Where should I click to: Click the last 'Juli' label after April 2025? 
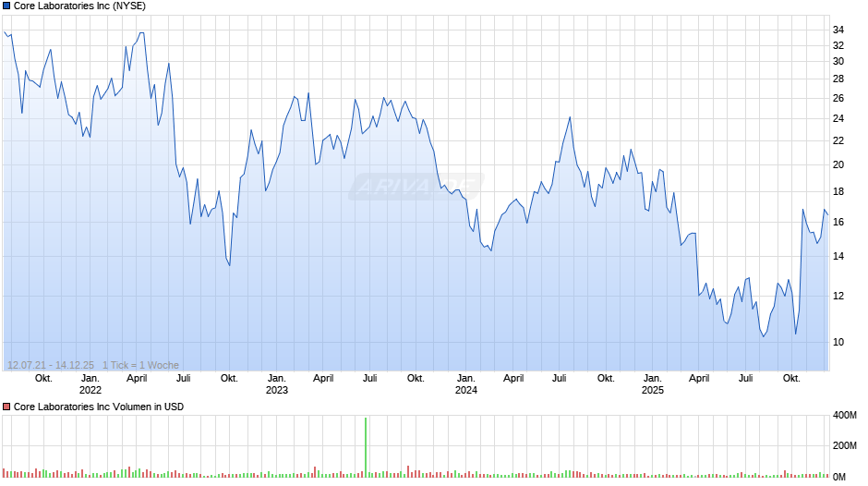pyautogui.click(x=746, y=378)
